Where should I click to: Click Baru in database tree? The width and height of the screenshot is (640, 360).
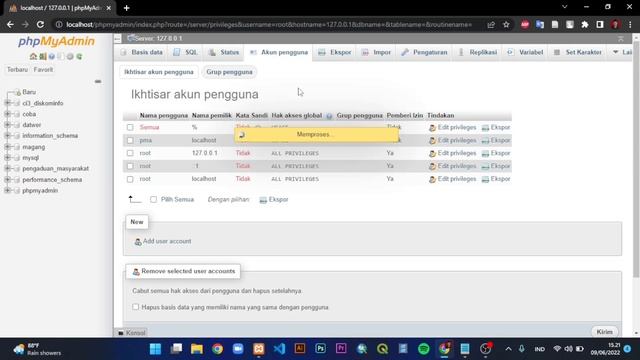tap(29, 92)
